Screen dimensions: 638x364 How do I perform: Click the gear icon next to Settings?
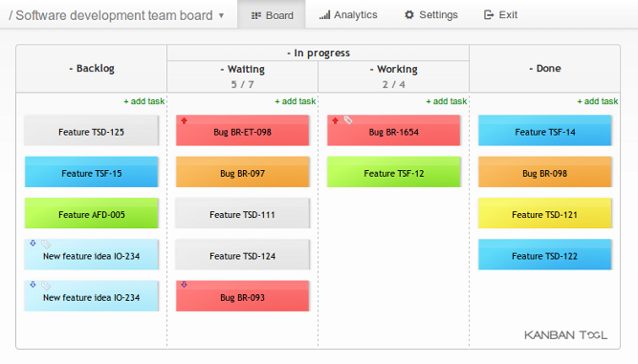click(409, 15)
